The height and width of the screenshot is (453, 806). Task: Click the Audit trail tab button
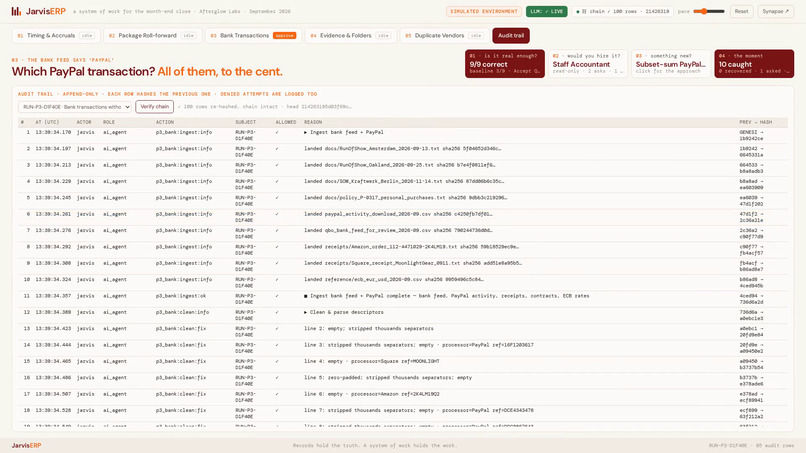click(511, 35)
